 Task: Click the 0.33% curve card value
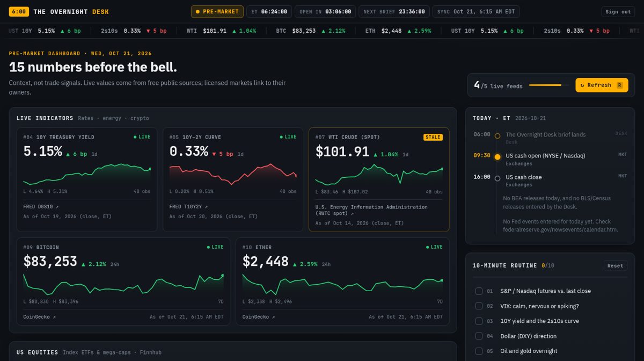189,151
